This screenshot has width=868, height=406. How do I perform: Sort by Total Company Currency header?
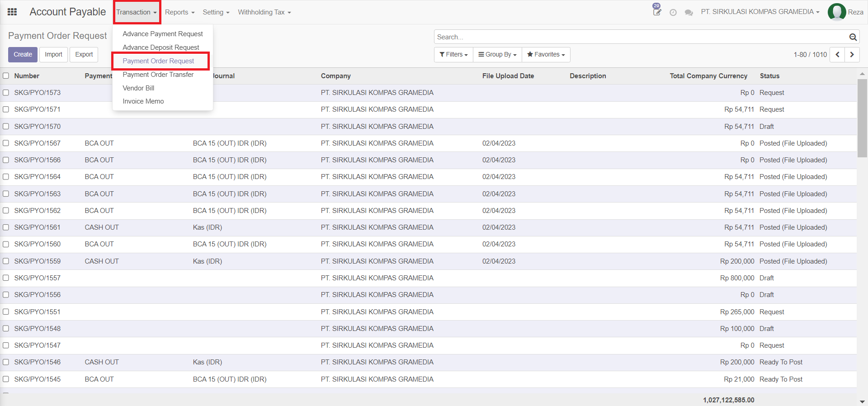[x=708, y=76]
